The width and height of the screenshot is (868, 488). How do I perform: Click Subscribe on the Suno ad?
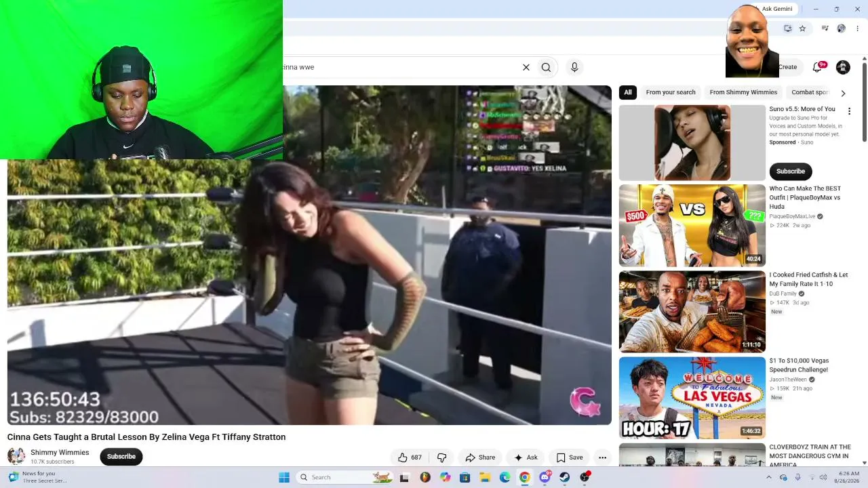tap(791, 171)
